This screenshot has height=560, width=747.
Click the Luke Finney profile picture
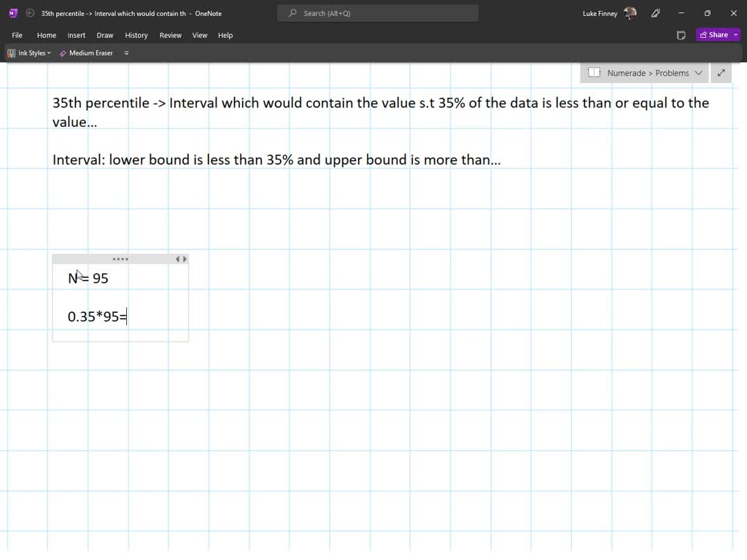(x=630, y=13)
